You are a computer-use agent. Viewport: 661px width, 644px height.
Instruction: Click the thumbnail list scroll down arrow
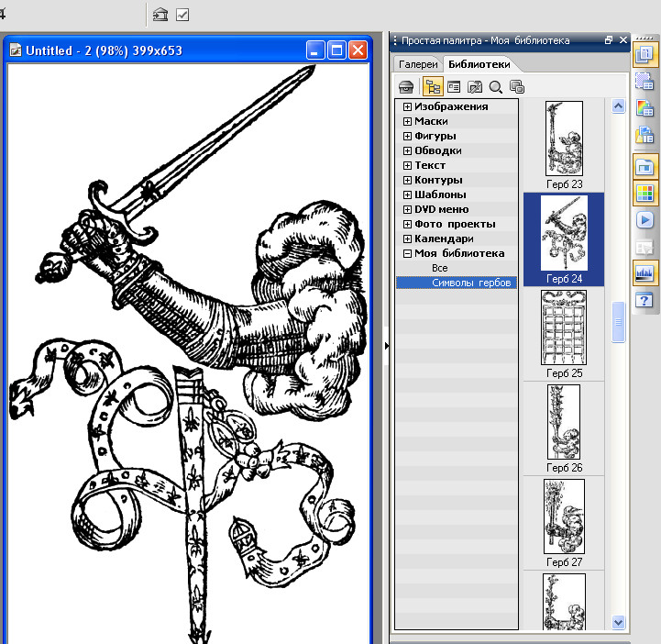click(x=618, y=622)
